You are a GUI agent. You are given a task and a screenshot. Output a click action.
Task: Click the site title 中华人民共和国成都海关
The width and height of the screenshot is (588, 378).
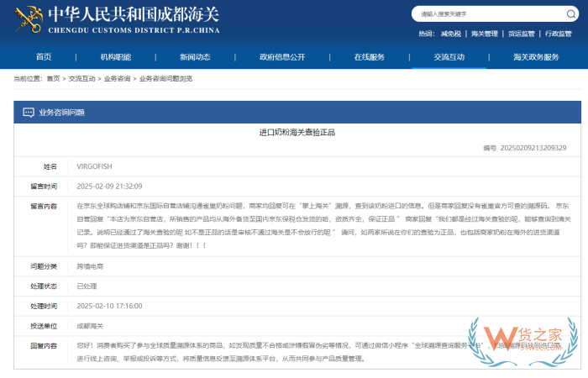(134, 14)
